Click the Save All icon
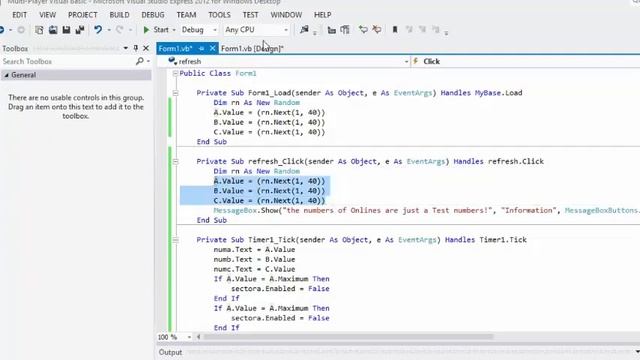640x360 pixels. [x=80, y=30]
